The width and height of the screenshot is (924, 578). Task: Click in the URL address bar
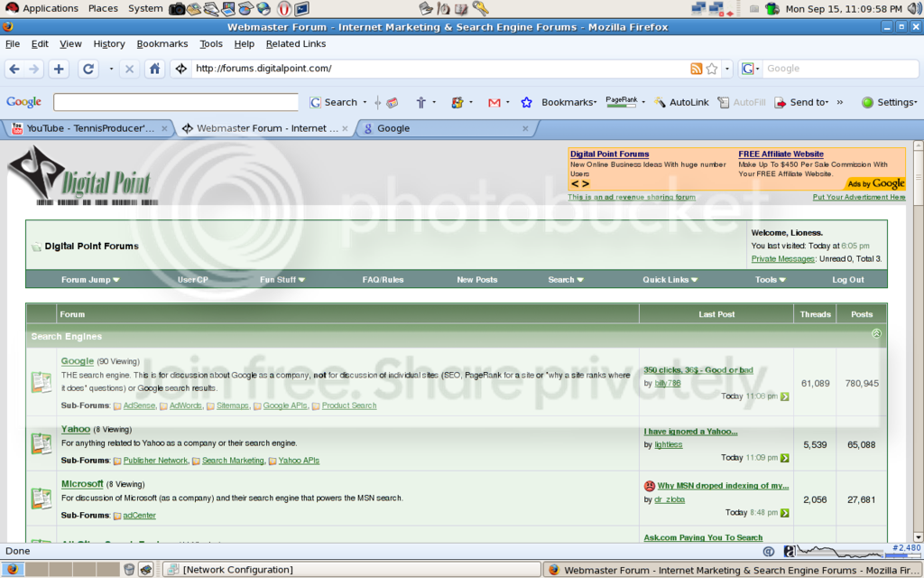[439, 69]
